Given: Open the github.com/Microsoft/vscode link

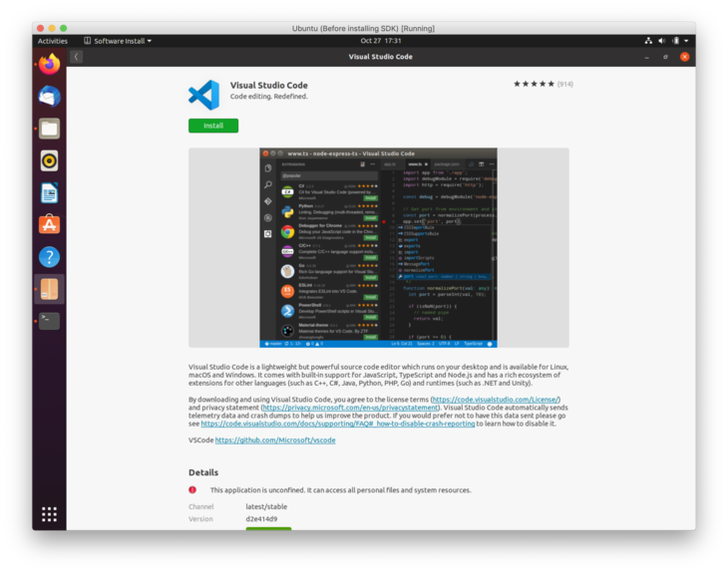Looking at the screenshot, I should click(275, 439).
